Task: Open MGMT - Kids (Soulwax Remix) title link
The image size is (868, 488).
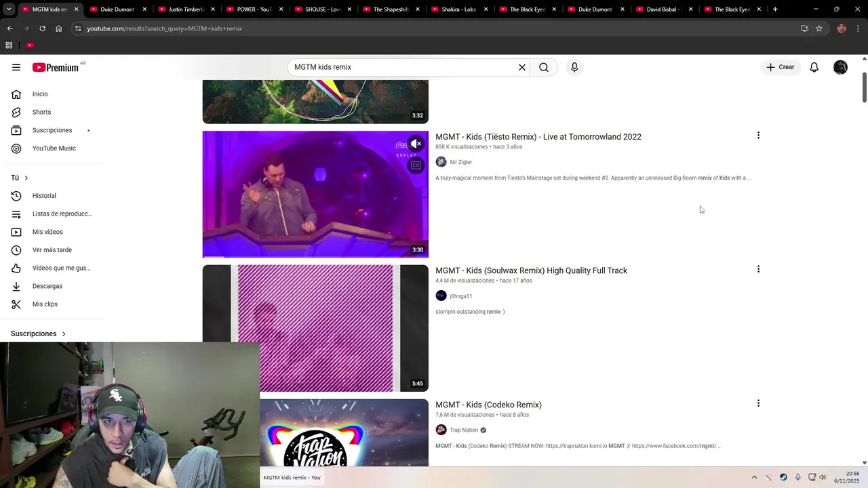Action: point(531,270)
